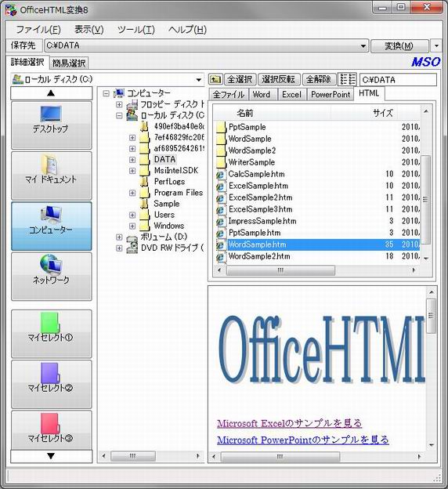Select the MsiIntelSDK folder in tree

tap(176, 171)
